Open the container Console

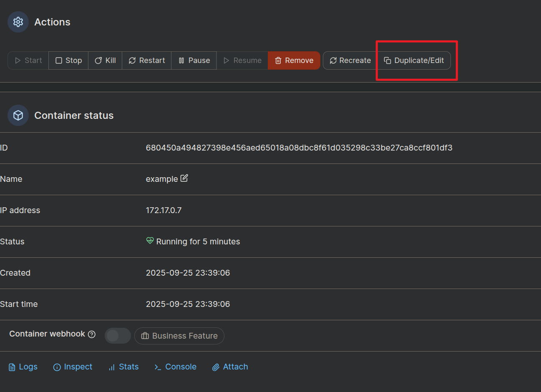tap(176, 367)
